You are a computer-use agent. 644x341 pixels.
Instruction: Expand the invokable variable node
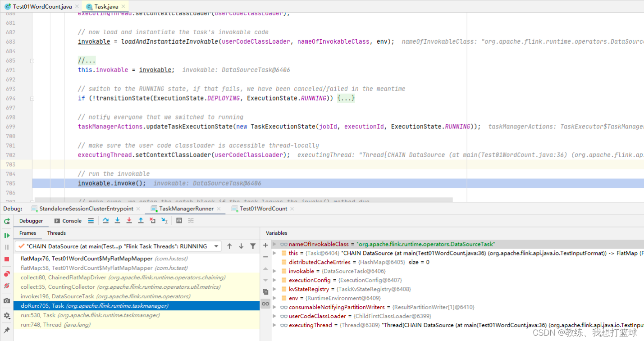tap(275, 271)
